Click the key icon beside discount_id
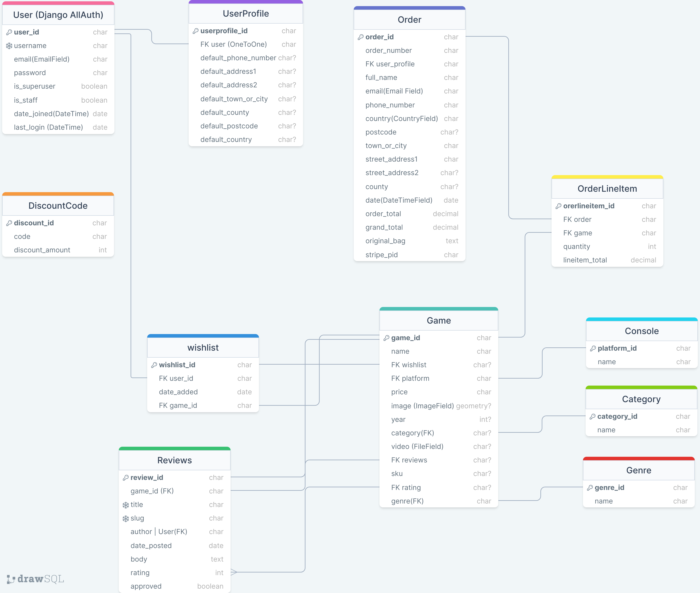700x593 pixels. tap(9, 223)
